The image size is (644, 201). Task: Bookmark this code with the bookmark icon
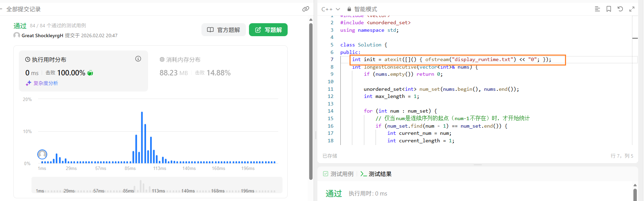tap(609, 9)
